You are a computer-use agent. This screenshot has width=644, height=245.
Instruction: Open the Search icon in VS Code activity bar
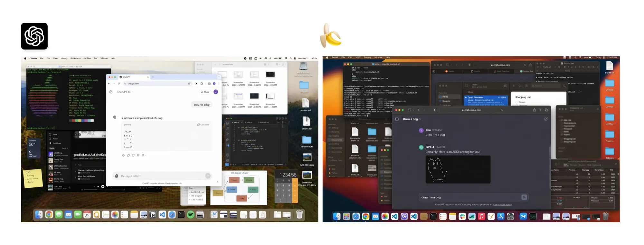228,128
